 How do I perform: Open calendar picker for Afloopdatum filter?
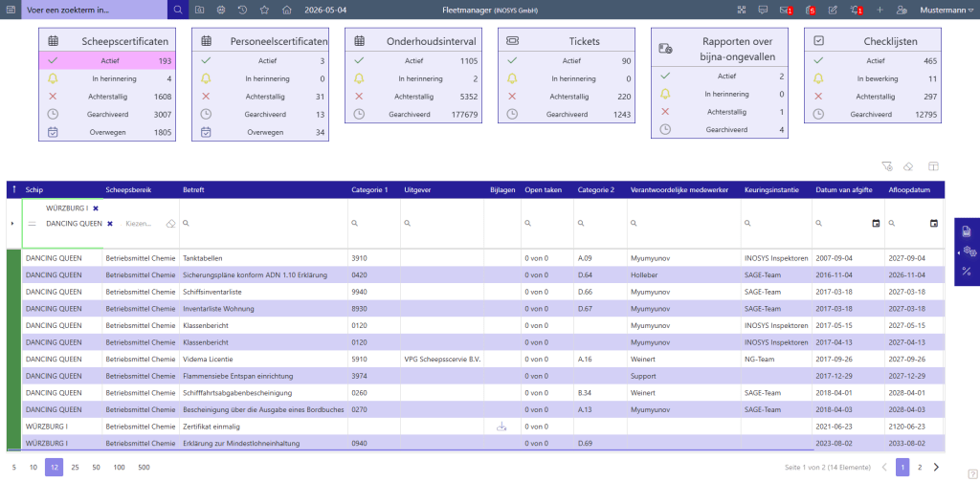coord(934,223)
